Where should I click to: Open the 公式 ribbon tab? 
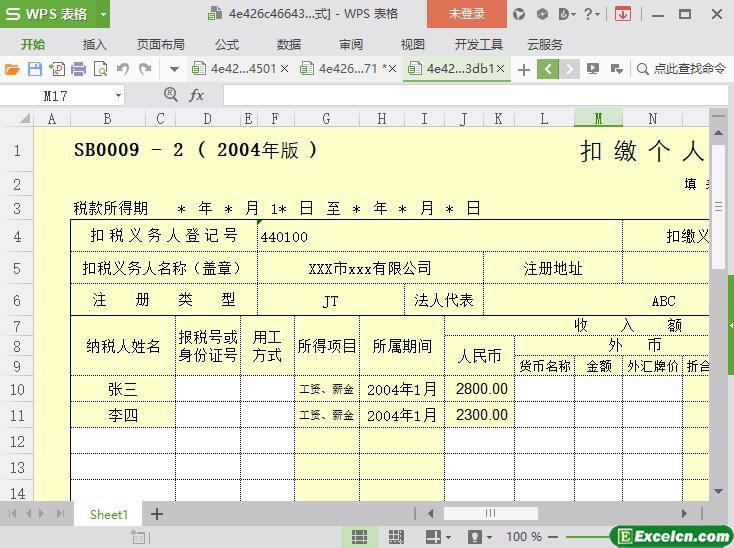[x=227, y=44]
